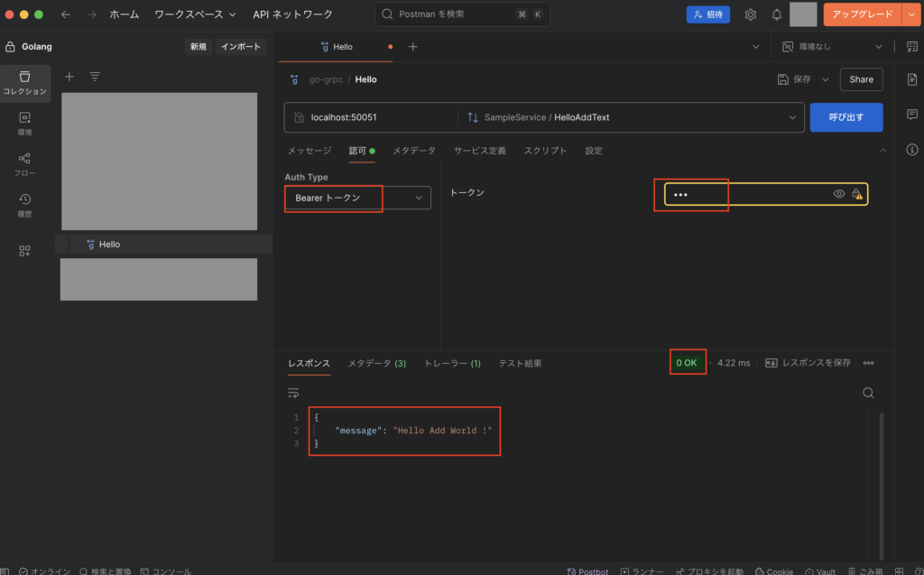924x575 pixels.
Task: Switch to the 認可 tab
Action: coord(362,151)
